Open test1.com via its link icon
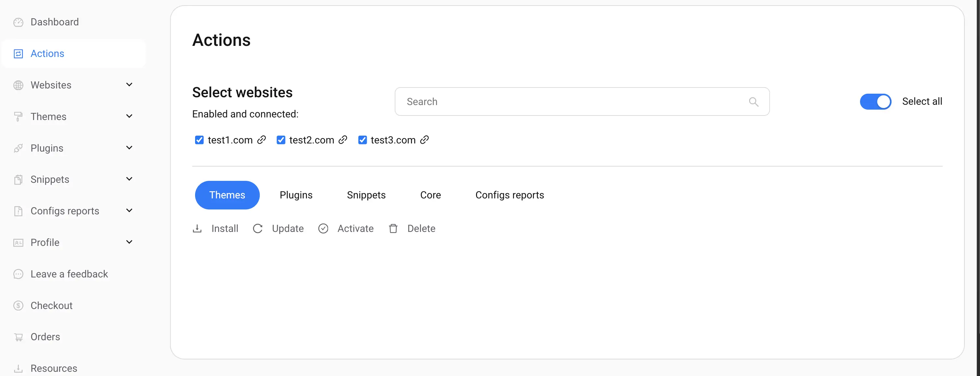 tap(261, 140)
